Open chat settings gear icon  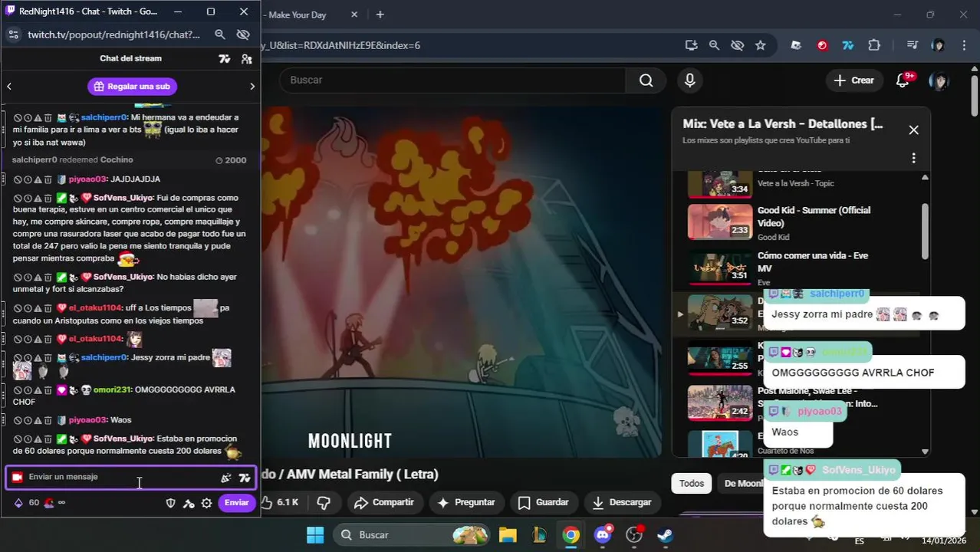(x=206, y=503)
